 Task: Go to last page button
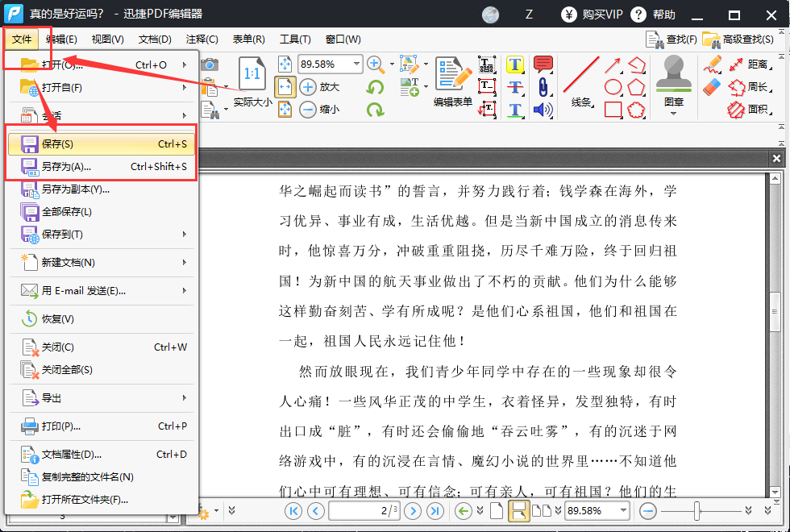[435, 511]
